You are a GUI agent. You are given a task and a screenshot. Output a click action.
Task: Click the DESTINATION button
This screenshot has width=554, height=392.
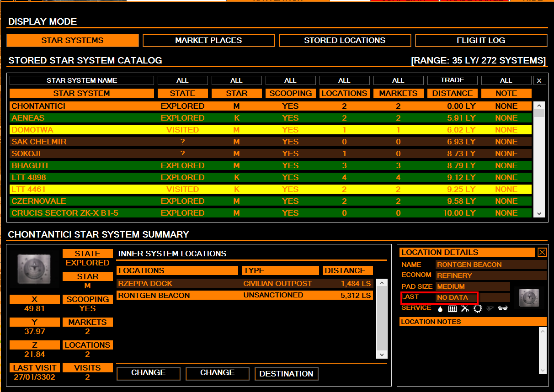(x=286, y=374)
